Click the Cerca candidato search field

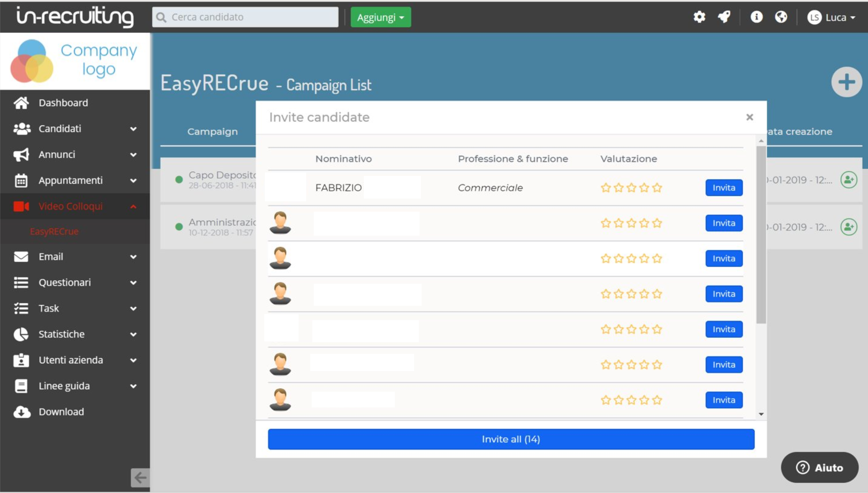click(245, 17)
